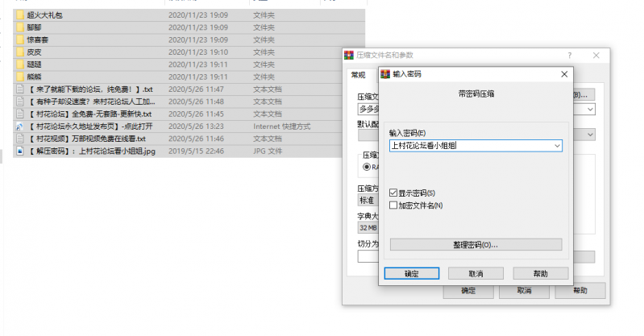Viewport: 644px width, 336px height.
Task: Click the 超火大礼包 folder icon
Action: [20, 15]
